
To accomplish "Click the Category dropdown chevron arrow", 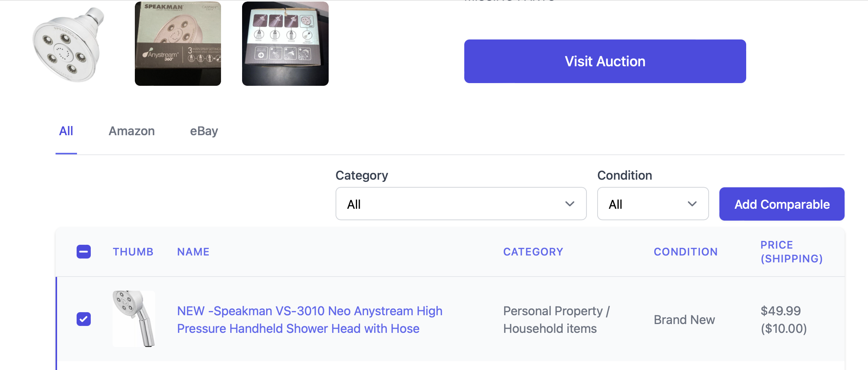I will pyautogui.click(x=570, y=204).
